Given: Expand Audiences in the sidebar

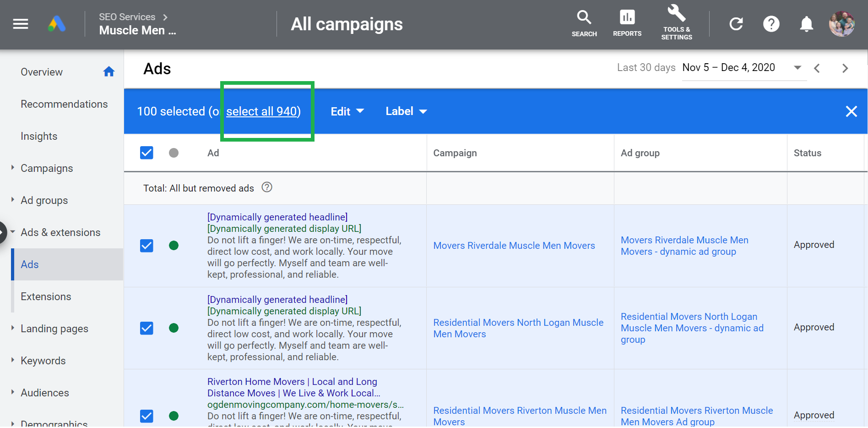Looking at the screenshot, I should 13,392.
